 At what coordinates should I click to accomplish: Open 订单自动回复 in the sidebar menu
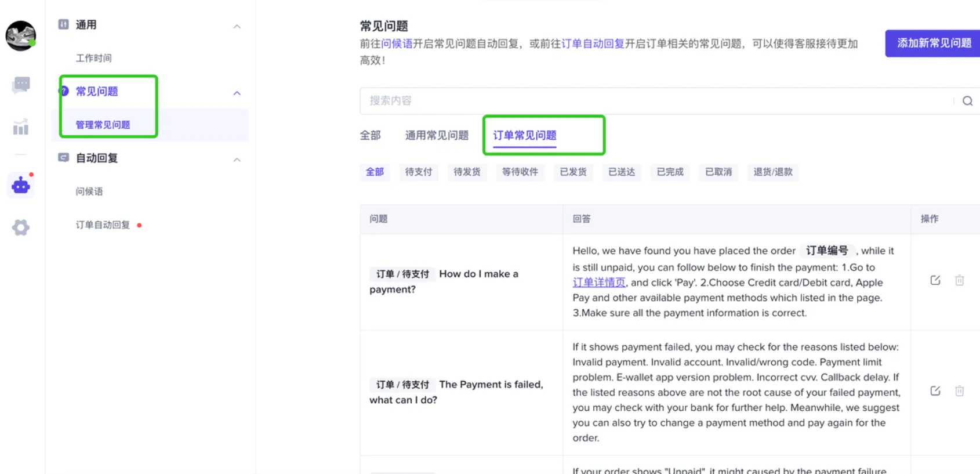103,225
